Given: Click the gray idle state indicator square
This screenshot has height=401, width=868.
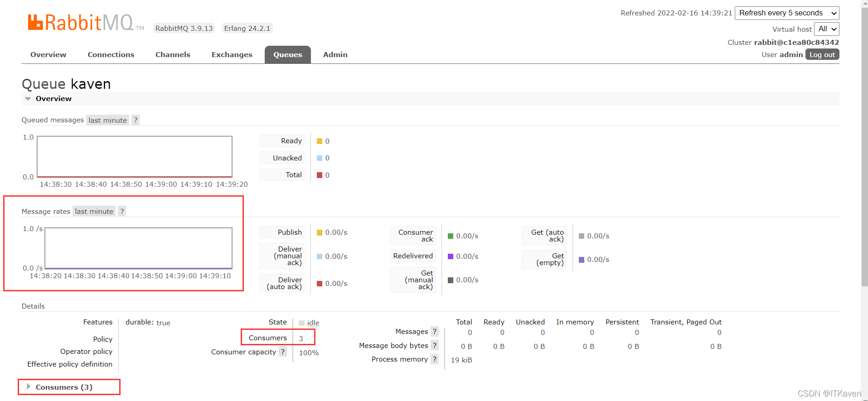Looking at the screenshot, I should click(301, 323).
